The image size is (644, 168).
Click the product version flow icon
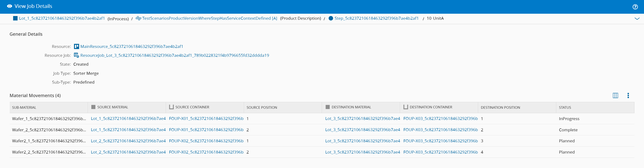point(138,18)
